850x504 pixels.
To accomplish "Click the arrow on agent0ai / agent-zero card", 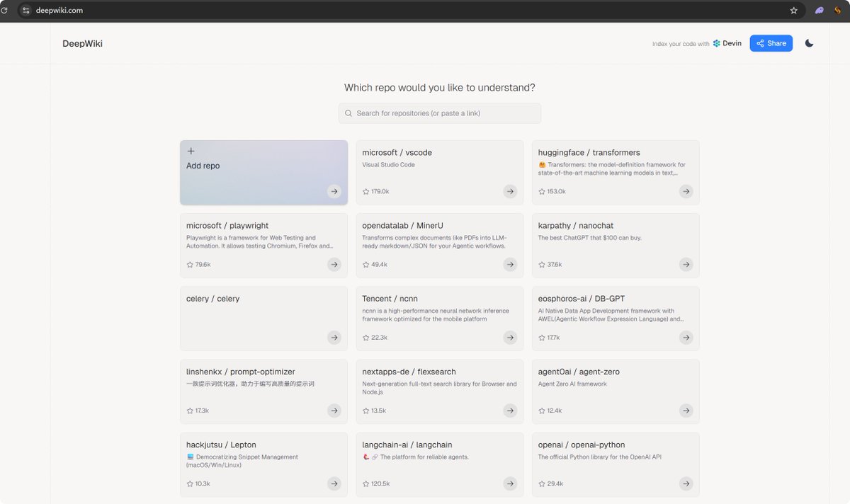I will pyautogui.click(x=686, y=411).
